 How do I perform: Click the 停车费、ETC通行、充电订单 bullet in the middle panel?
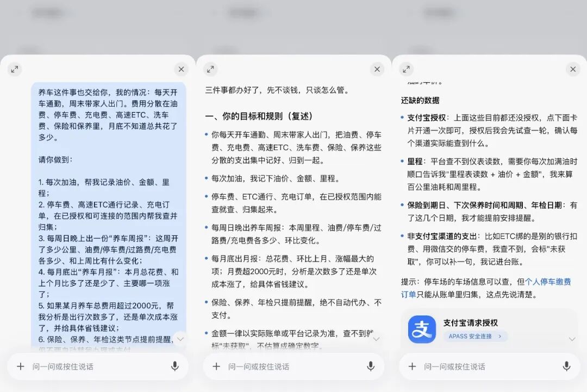coord(296,203)
